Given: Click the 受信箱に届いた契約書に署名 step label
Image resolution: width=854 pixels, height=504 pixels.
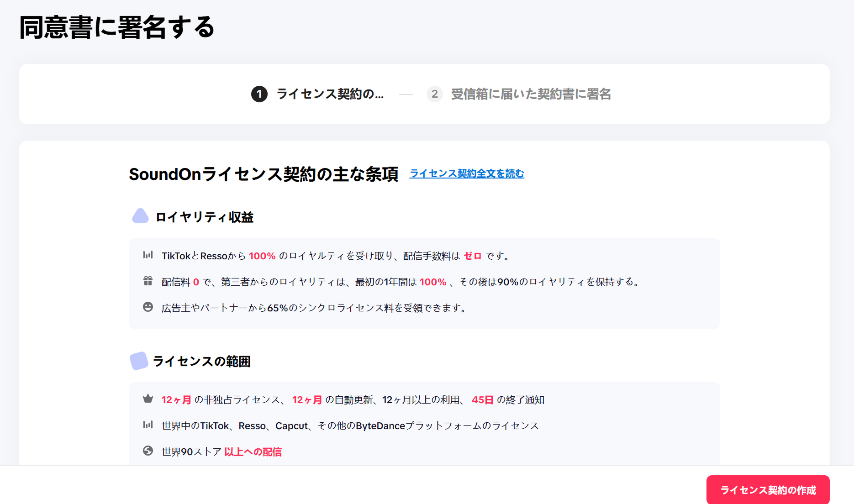Looking at the screenshot, I should click(x=531, y=94).
